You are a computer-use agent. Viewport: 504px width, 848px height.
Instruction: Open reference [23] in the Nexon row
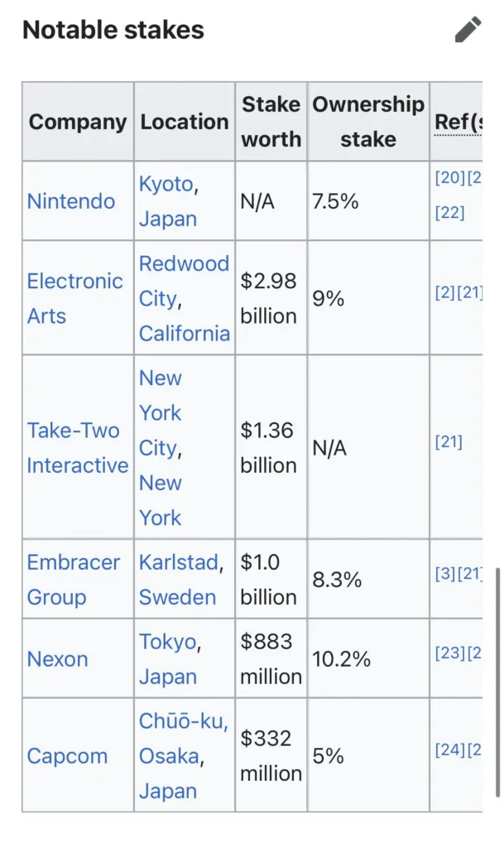(449, 653)
